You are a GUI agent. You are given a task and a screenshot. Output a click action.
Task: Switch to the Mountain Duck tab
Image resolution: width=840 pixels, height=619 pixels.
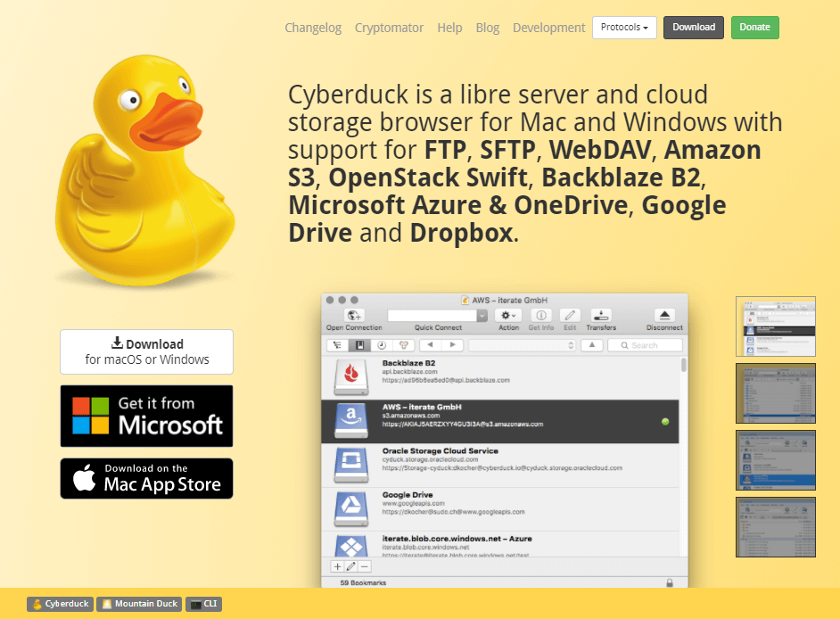pyautogui.click(x=139, y=604)
